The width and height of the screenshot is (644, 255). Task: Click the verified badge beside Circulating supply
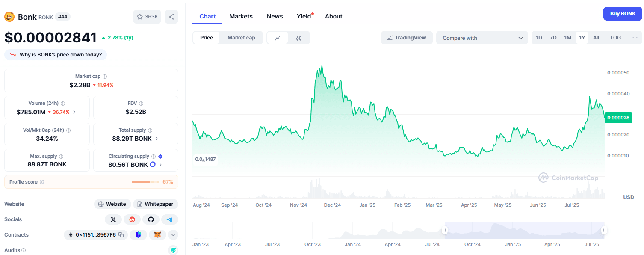tap(160, 157)
